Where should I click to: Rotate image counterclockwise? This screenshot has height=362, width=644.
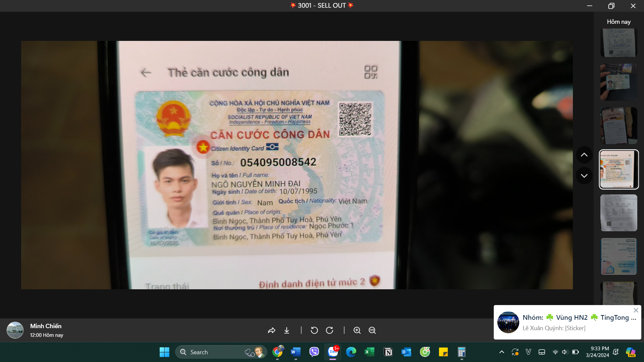coord(314,330)
